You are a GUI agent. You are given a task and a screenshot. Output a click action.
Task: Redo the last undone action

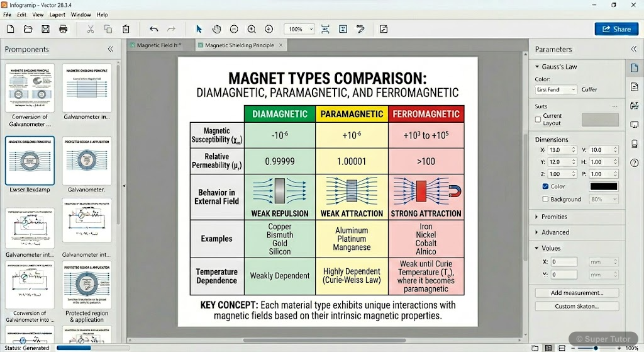(171, 29)
